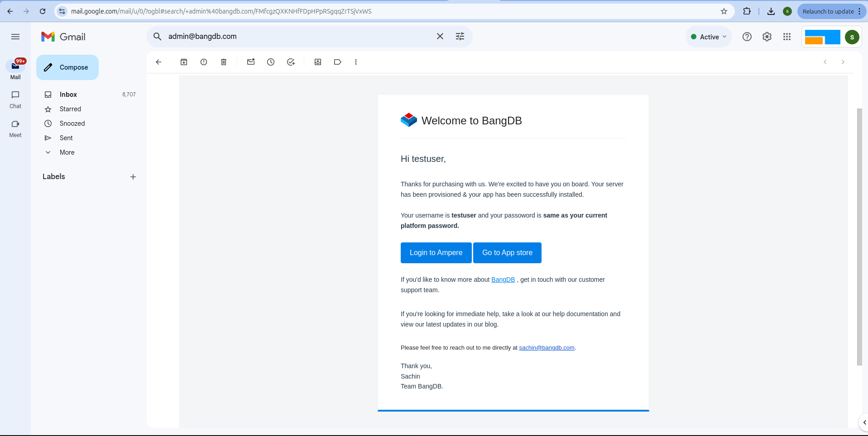
Task: Open the Chat section in the left rail
Action: 15,100
